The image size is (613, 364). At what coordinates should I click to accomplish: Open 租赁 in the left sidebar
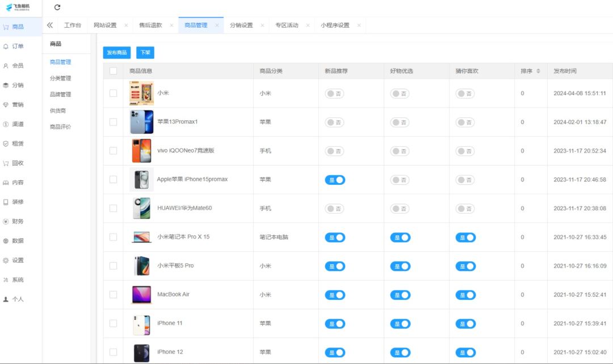(18, 143)
